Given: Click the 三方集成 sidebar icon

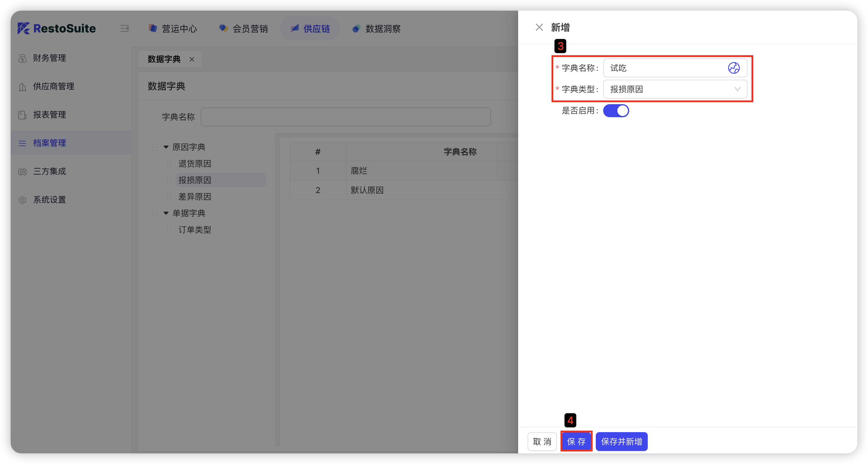Looking at the screenshot, I should (22, 171).
